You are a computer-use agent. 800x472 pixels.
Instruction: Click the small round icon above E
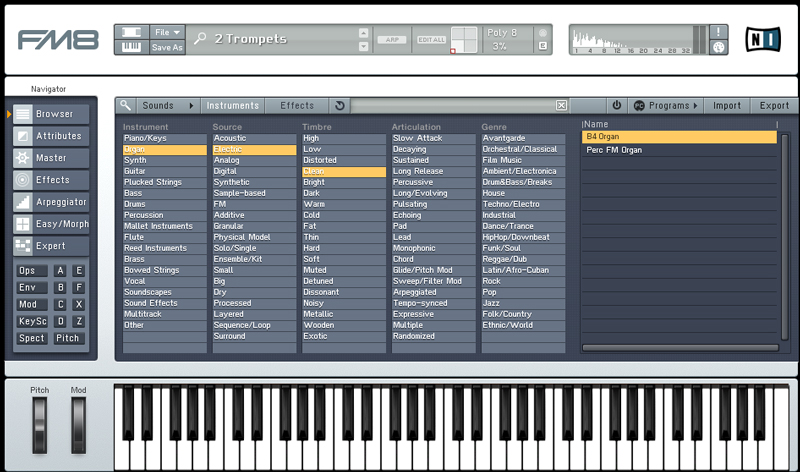[543, 33]
